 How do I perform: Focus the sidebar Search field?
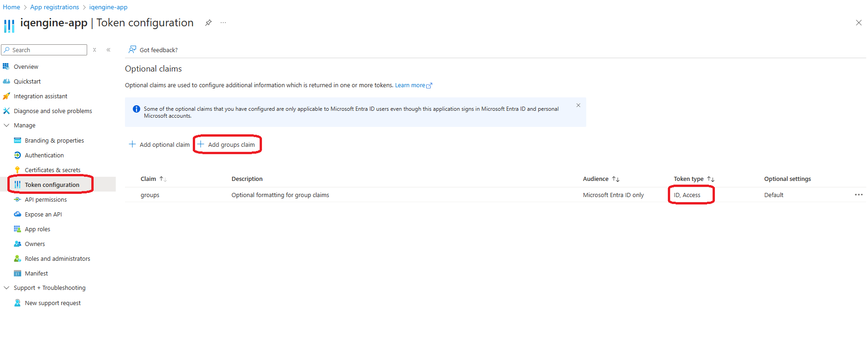click(46, 50)
